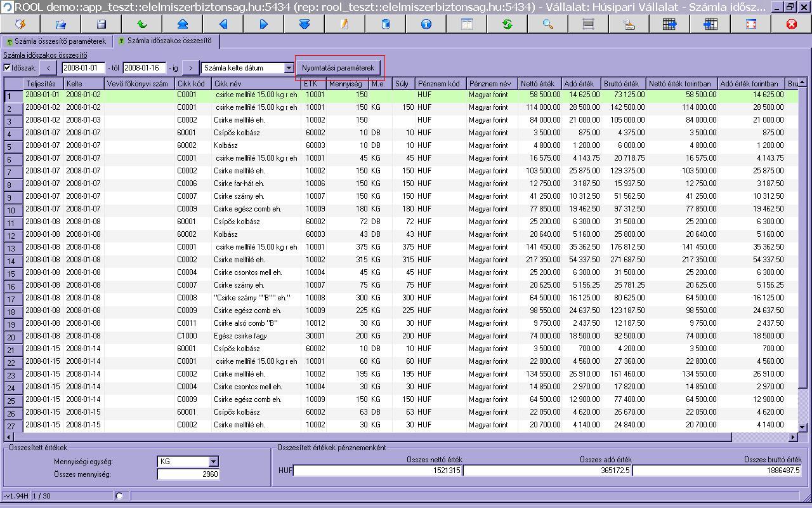Click gross value 176 812.50
The height and width of the screenshot is (508, 812).
(x=624, y=247)
